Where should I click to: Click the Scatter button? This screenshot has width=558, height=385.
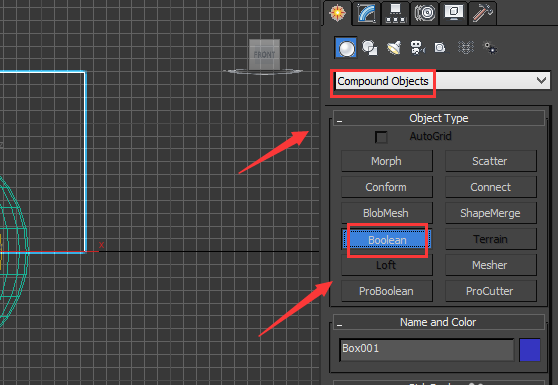point(491,161)
